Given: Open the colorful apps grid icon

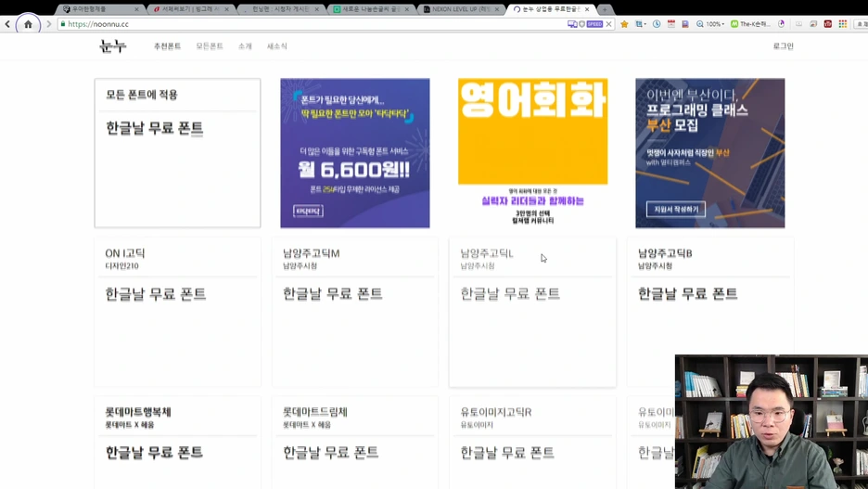Looking at the screenshot, I should tap(843, 24).
